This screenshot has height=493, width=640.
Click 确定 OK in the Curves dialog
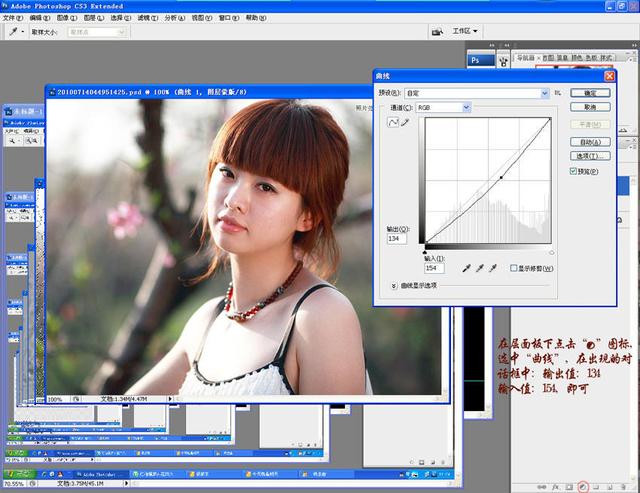[590, 93]
